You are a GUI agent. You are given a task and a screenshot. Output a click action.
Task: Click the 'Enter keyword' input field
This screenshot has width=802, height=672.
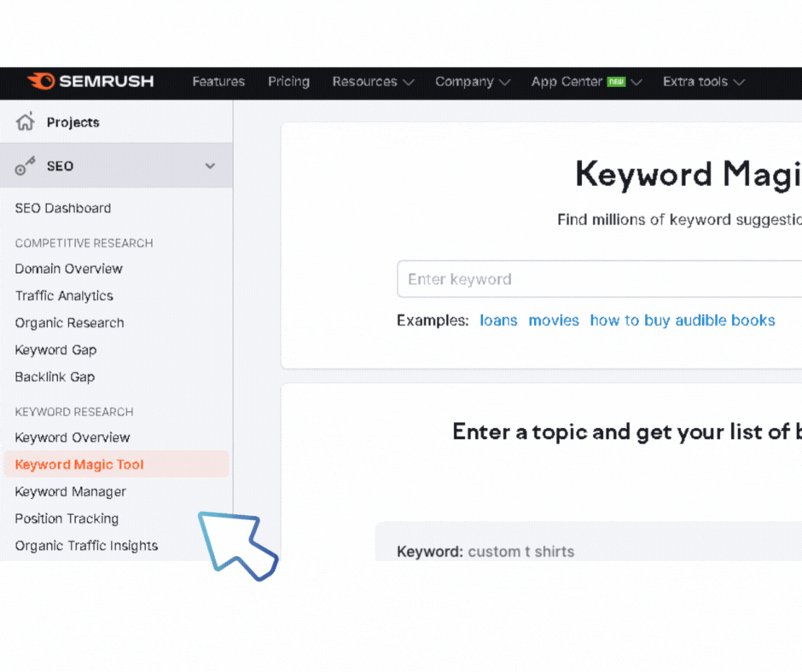(x=600, y=279)
